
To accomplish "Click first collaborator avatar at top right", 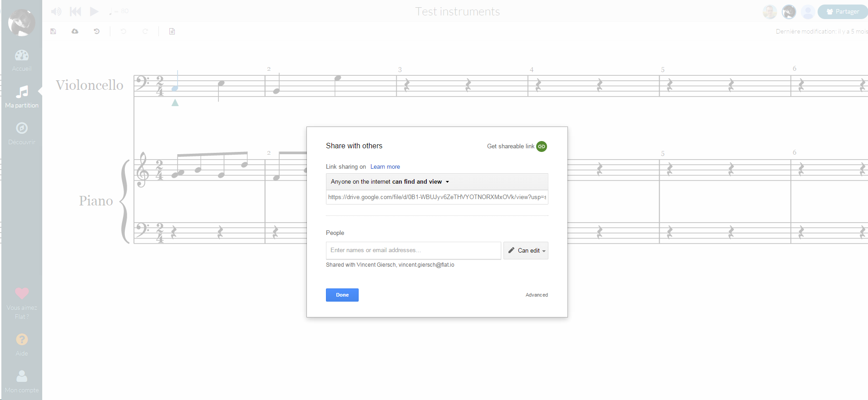I will click(x=769, y=12).
